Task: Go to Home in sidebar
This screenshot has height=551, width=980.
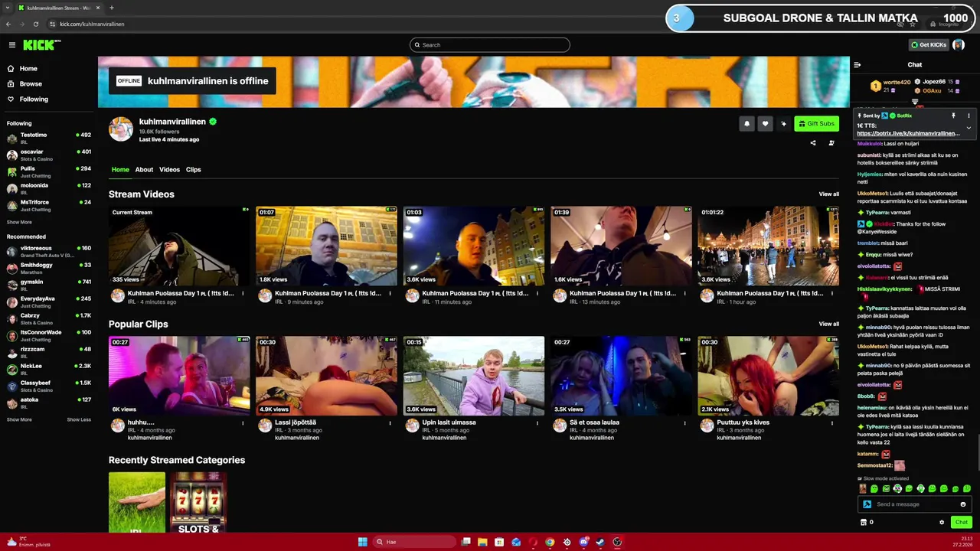Action: coord(28,69)
